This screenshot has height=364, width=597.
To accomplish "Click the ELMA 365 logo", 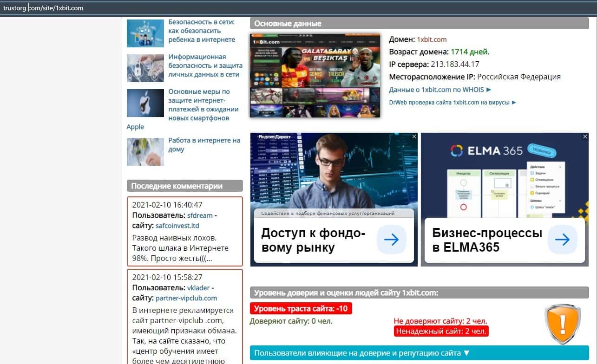I will click(486, 150).
